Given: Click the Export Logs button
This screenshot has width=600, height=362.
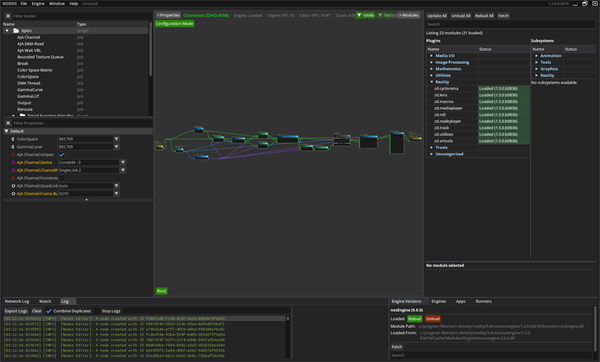Looking at the screenshot, I should [x=16, y=311].
